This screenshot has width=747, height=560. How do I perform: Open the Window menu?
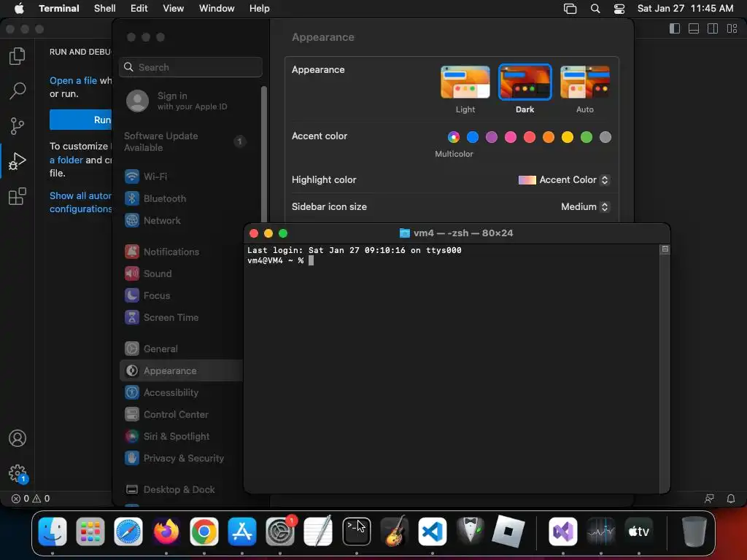[x=217, y=9]
